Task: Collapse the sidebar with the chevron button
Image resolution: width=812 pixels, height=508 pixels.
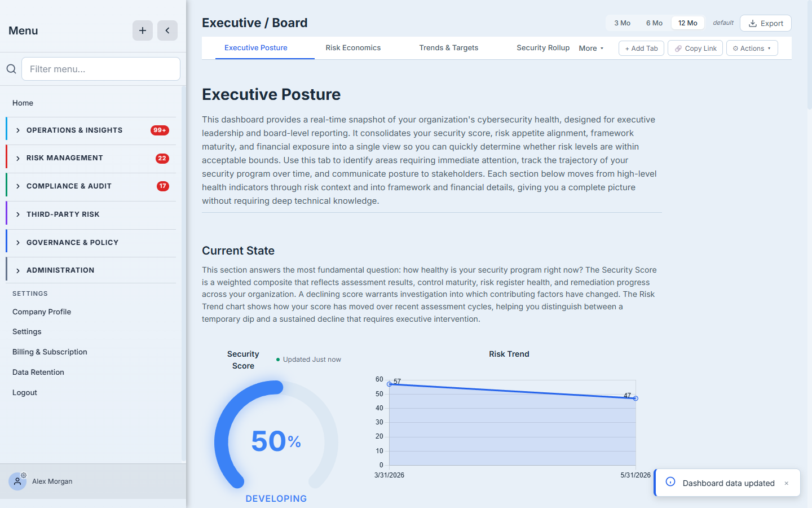Action: 167,30
